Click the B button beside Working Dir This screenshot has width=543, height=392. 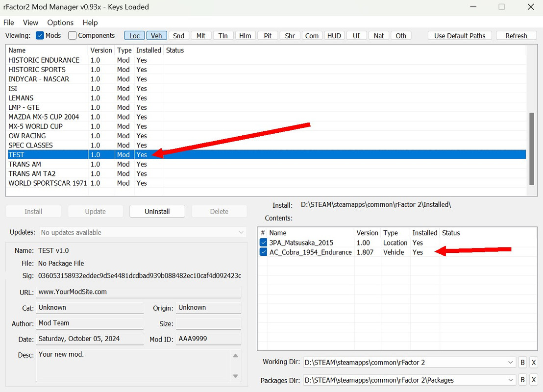(522, 363)
